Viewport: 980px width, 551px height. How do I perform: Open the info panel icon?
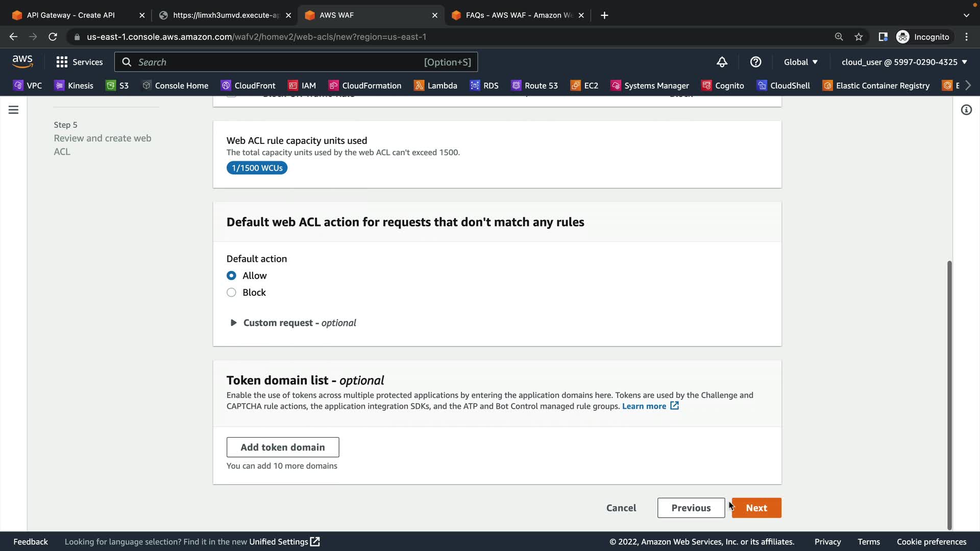pos(966,110)
